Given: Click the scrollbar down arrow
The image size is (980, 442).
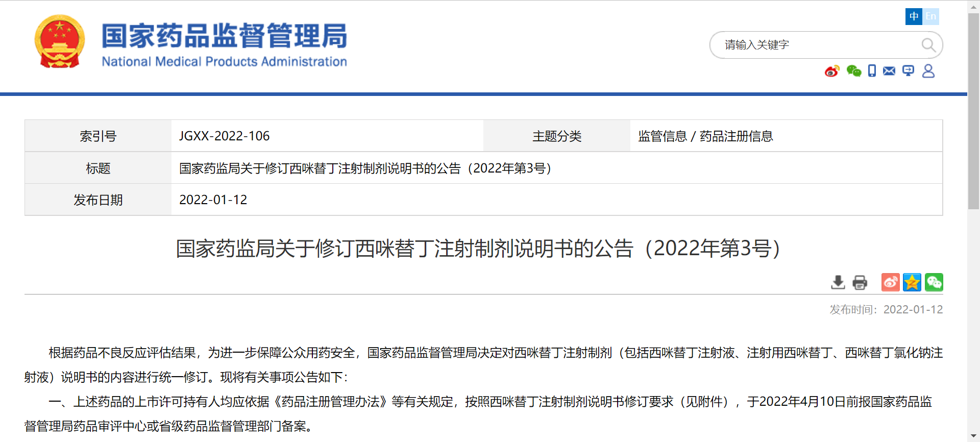Looking at the screenshot, I should coord(973,436).
